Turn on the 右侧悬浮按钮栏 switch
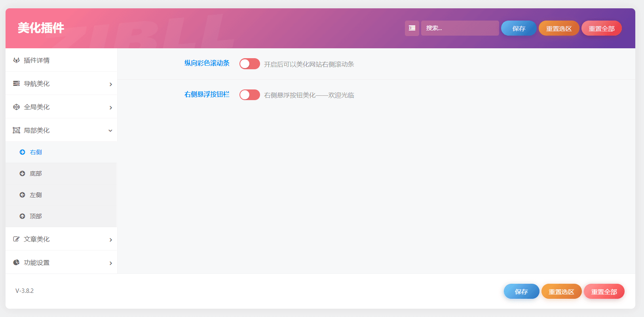This screenshot has width=644, height=317. pos(249,95)
